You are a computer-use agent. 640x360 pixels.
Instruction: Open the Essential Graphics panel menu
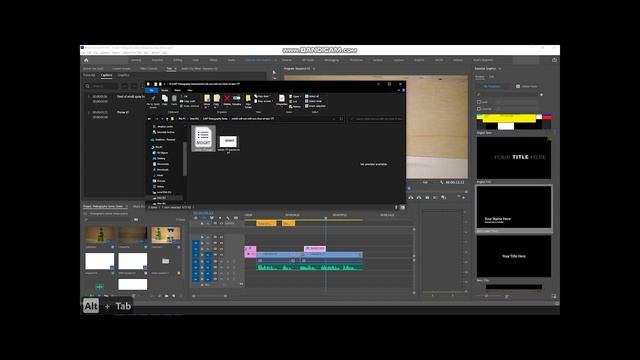click(500, 69)
